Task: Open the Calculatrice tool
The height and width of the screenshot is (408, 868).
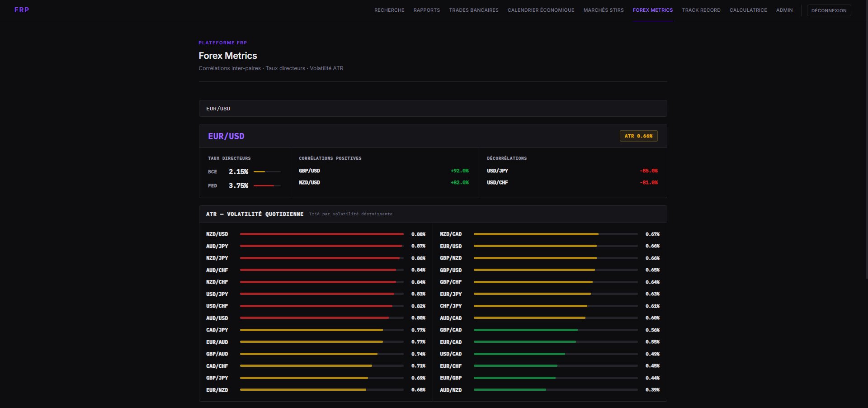Action: coord(748,10)
